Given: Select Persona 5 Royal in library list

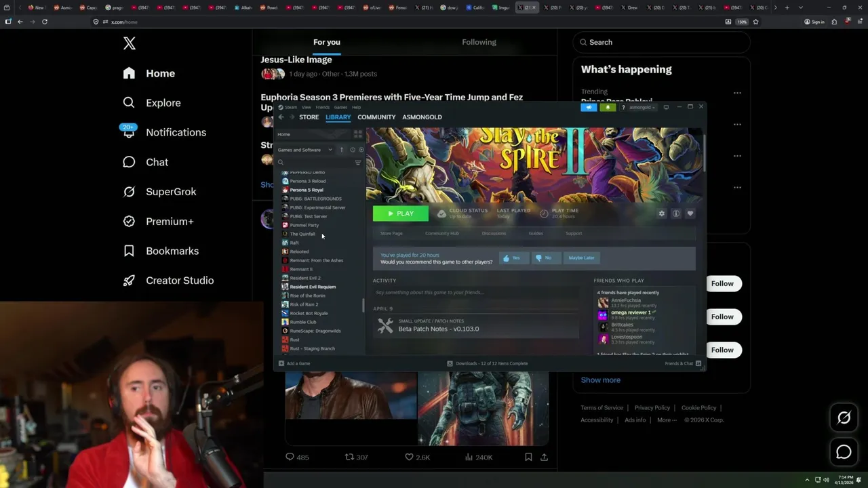Looking at the screenshot, I should coord(306,190).
